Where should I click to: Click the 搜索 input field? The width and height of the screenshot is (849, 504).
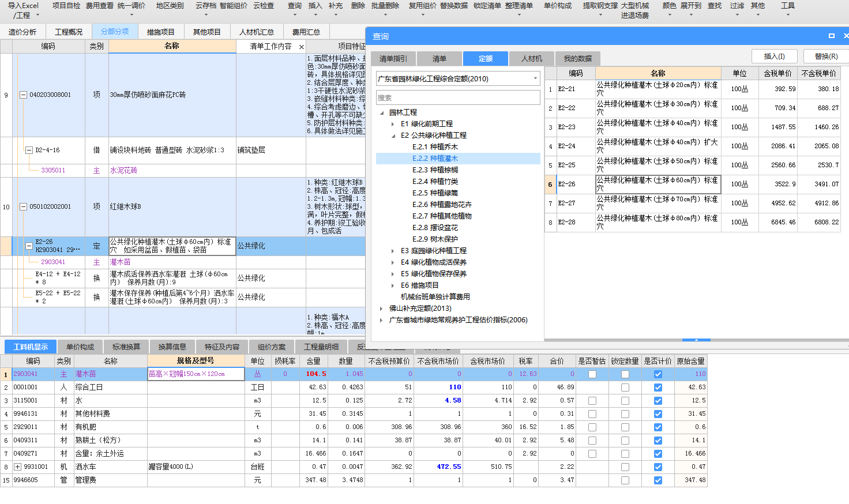click(458, 97)
